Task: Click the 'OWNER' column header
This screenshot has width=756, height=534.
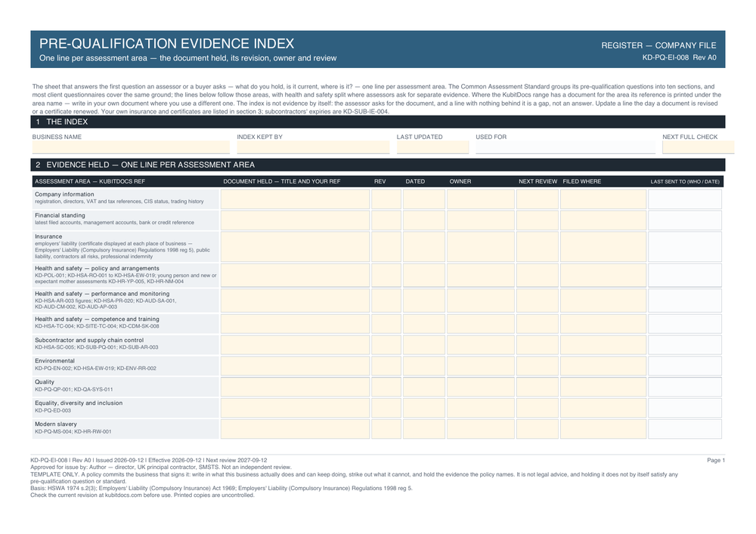Action: click(x=460, y=181)
